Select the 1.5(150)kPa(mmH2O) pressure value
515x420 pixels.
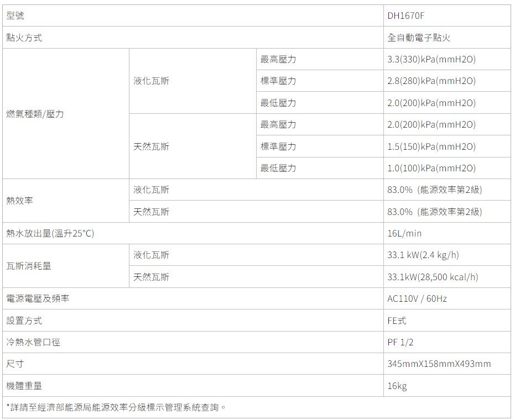point(431,146)
